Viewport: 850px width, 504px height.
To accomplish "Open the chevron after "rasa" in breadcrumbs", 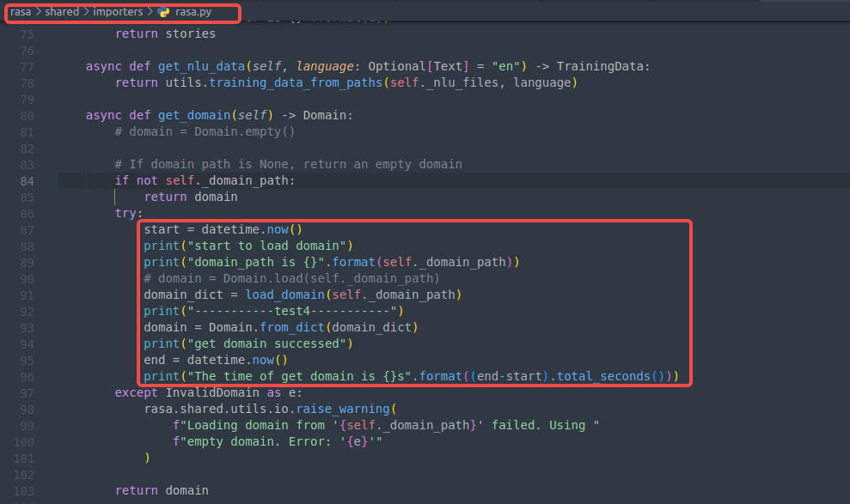I will pyautogui.click(x=35, y=12).
